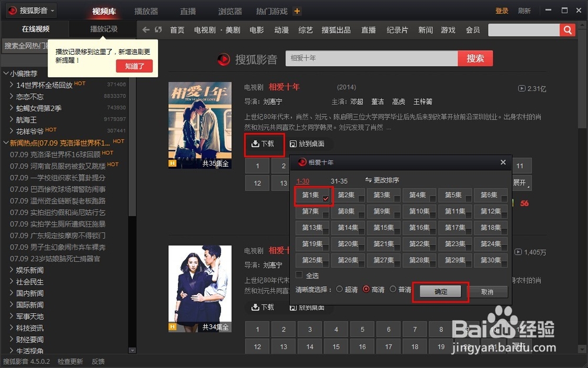Check the 第1集 episode checkbox
The height and width of the screenshot is (368, 588).
[x=326, y=198]
